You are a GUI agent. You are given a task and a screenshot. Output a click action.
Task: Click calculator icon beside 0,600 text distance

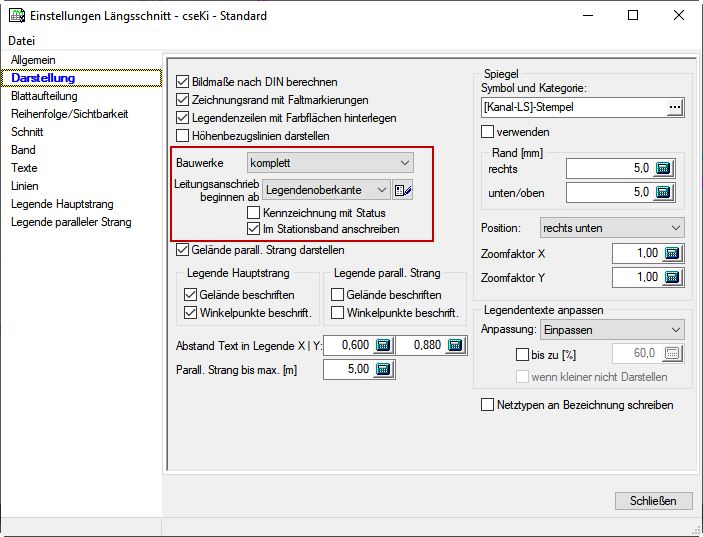point(383,345)
